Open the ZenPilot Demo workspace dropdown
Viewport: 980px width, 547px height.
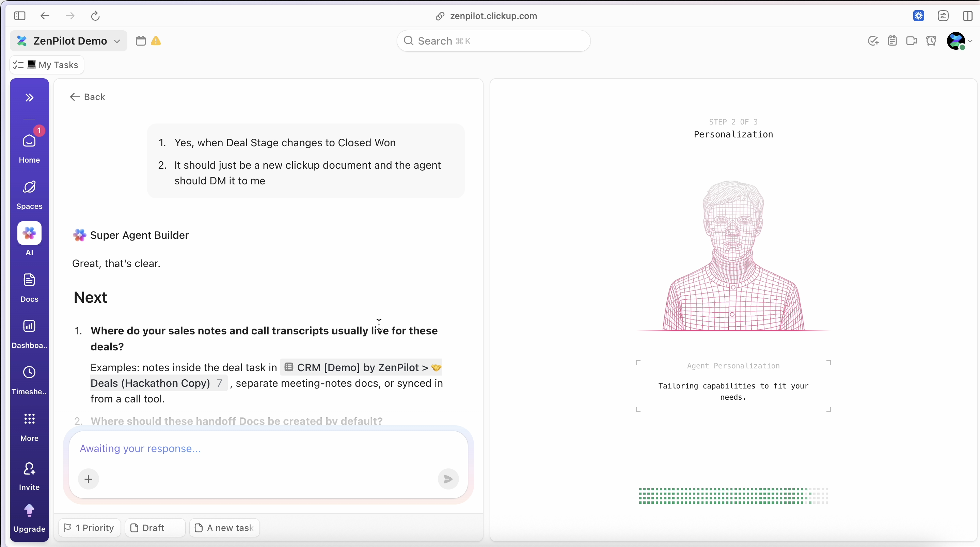click(x=116, y=41)
